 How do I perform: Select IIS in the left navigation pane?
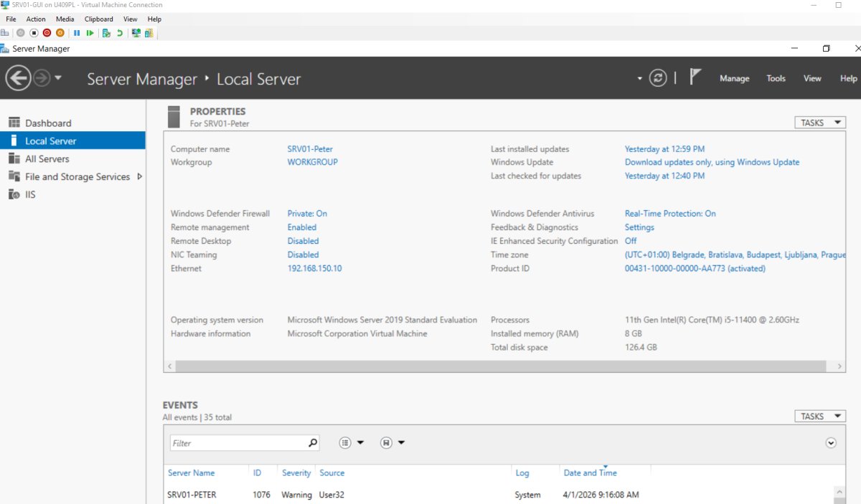point(30,194)
